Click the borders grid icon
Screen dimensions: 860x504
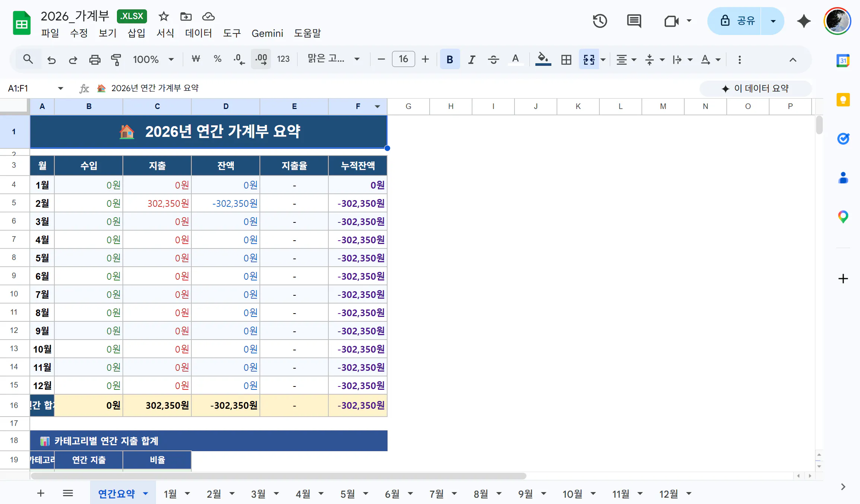pos(566,60)
